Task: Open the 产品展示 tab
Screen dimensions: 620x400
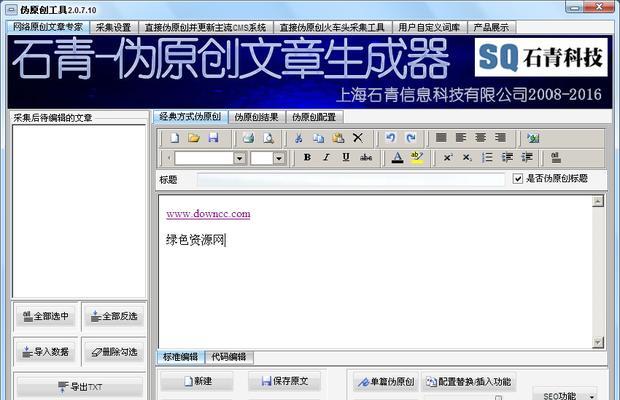Action: point(491,27)
